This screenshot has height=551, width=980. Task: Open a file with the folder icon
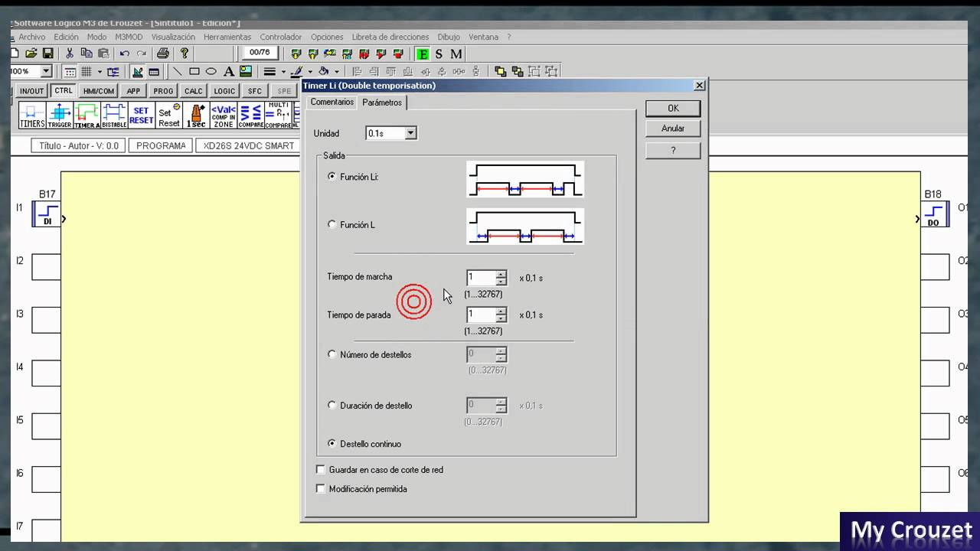coord(31,54)
